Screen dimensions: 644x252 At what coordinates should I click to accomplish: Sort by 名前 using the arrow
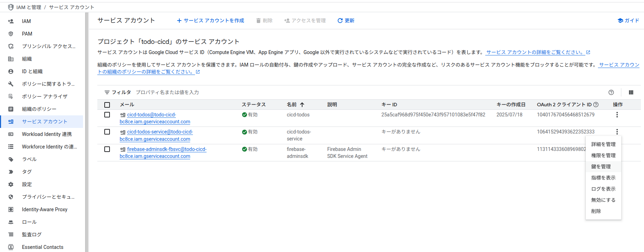tap(302, 105)
